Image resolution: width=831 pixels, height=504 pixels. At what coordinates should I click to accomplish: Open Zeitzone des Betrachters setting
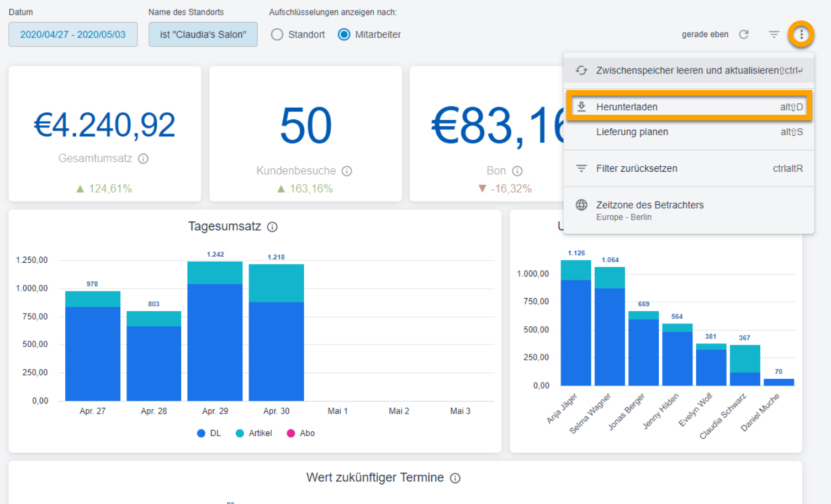coord(689,210)
